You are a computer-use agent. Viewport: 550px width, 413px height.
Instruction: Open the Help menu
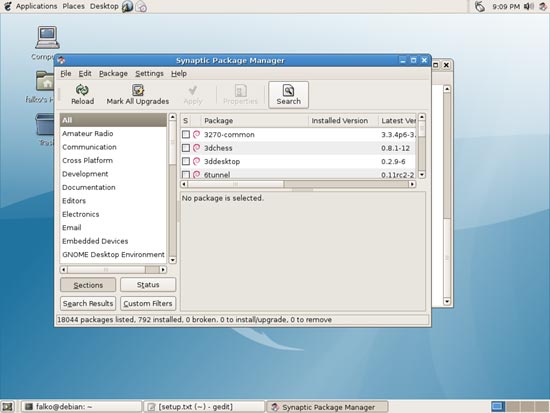179,73
